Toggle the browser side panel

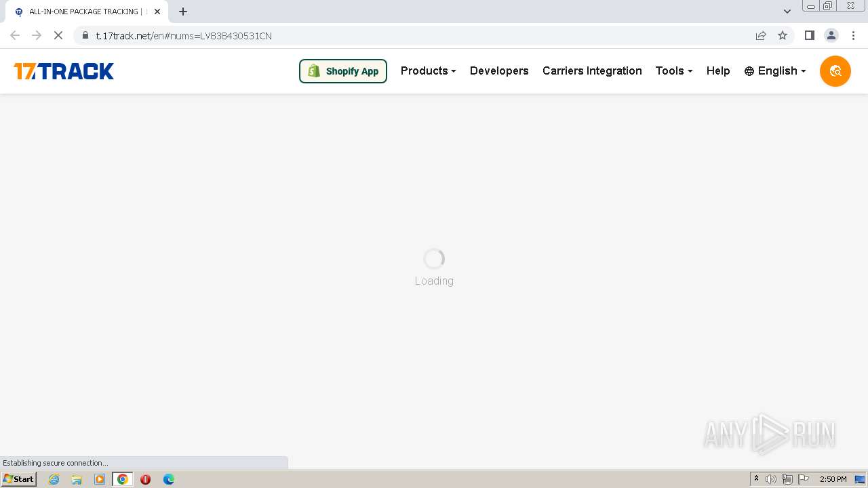(809, 35)
